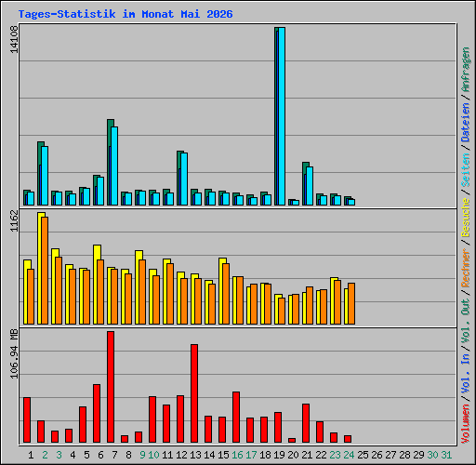Click the 1162 y-axis value
Viewport: 476px width, 465px height.
pos(14,221)
